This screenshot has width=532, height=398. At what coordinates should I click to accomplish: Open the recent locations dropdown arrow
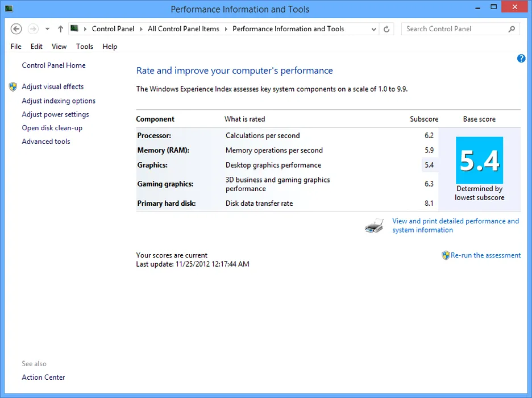[47, 29]
